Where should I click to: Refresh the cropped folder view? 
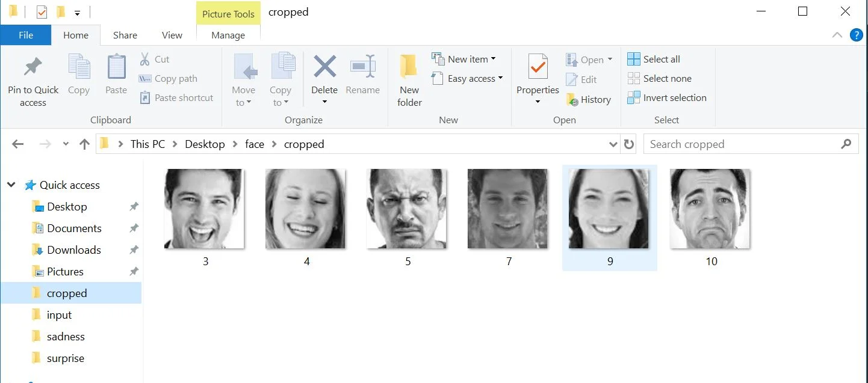point(628,144)
